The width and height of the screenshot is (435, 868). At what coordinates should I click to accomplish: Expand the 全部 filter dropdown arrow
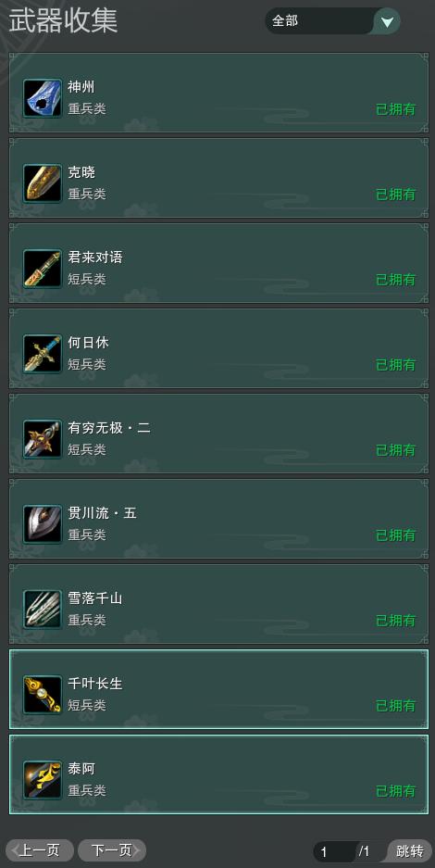387,21
